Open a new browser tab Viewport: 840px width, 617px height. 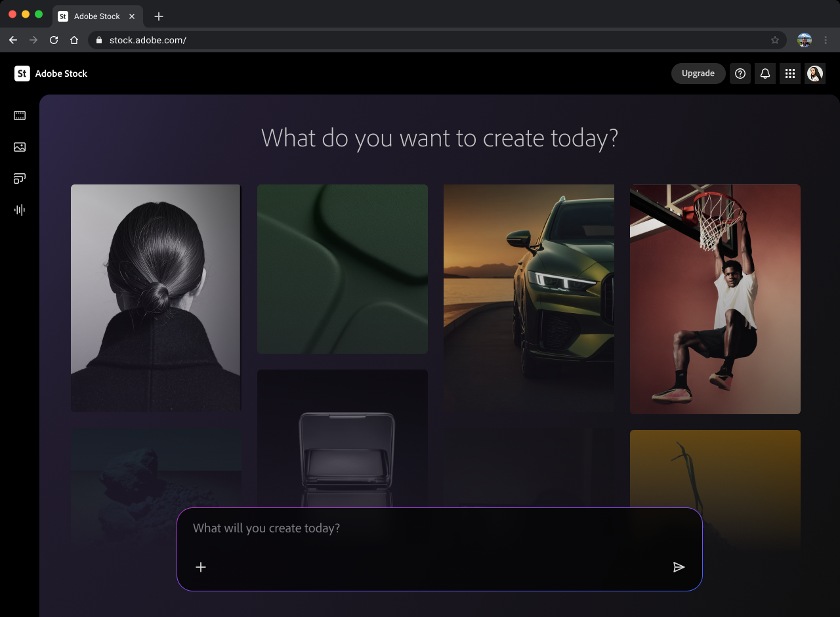[159, 16]
